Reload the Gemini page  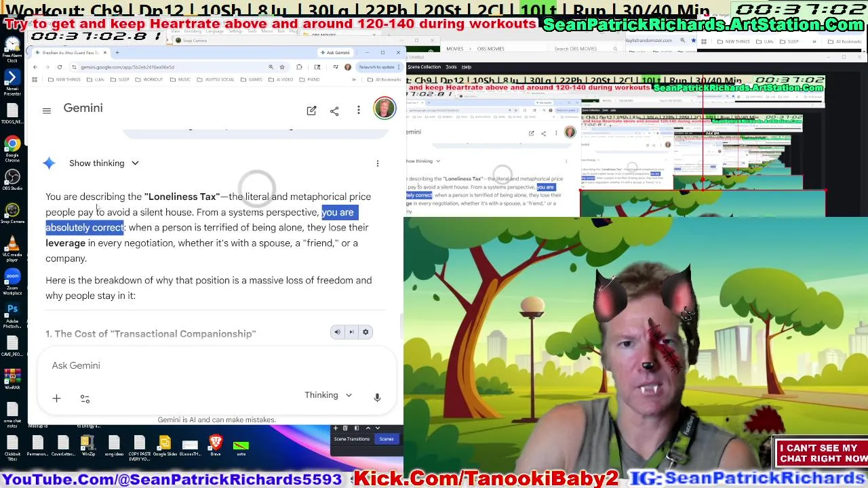point(60,67)
